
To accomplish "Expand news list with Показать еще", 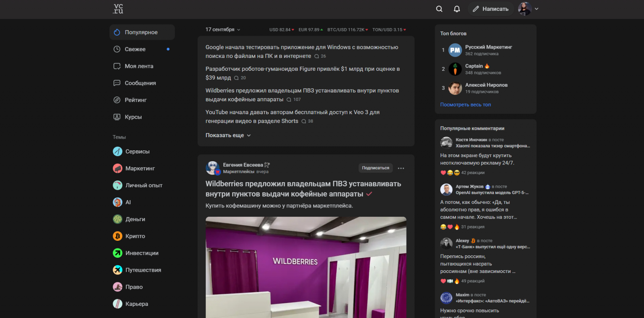I will click(x=228, y=135).
